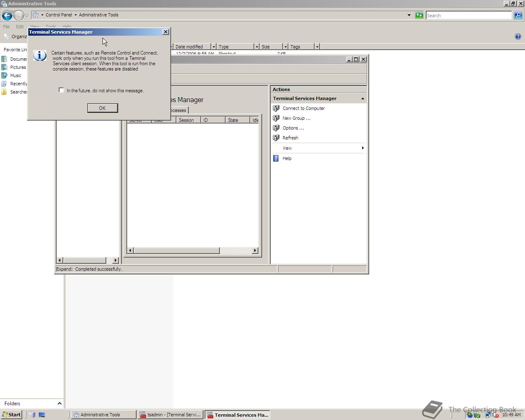Close the Terminal Services Manager message dialog

click(166, 32)
